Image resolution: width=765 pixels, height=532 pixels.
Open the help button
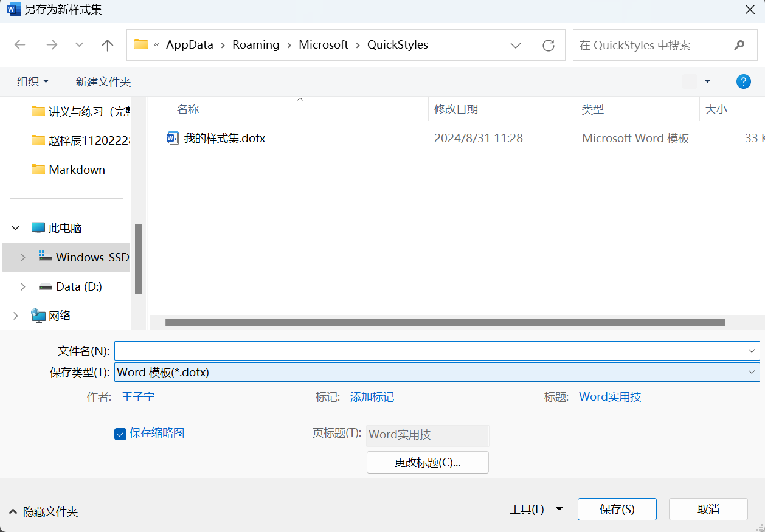coord(743,81)
